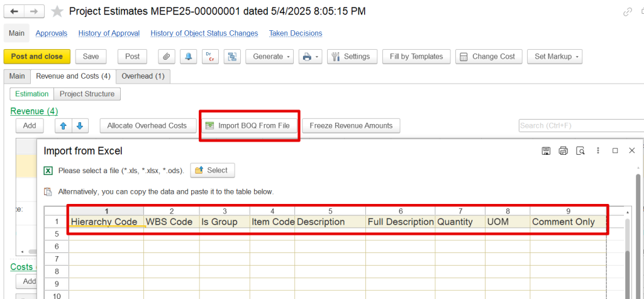Open print preview icon in dialog
This screenshot has height=299, width=644.
(580, 151)
